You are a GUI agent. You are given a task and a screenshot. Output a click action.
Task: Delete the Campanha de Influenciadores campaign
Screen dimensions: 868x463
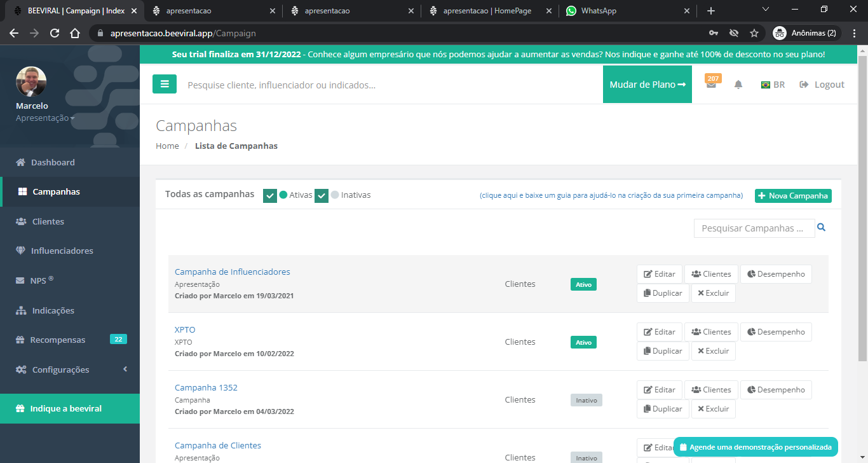coord(714,293)
